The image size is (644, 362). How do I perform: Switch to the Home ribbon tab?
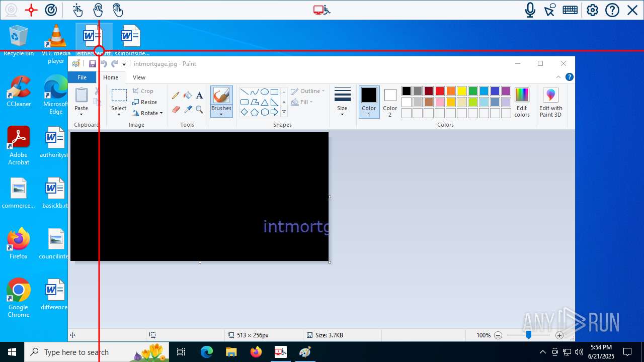(x=111, y=77)
